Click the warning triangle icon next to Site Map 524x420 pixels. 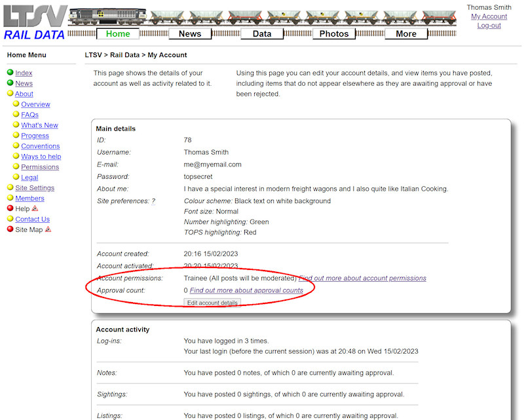48,229
